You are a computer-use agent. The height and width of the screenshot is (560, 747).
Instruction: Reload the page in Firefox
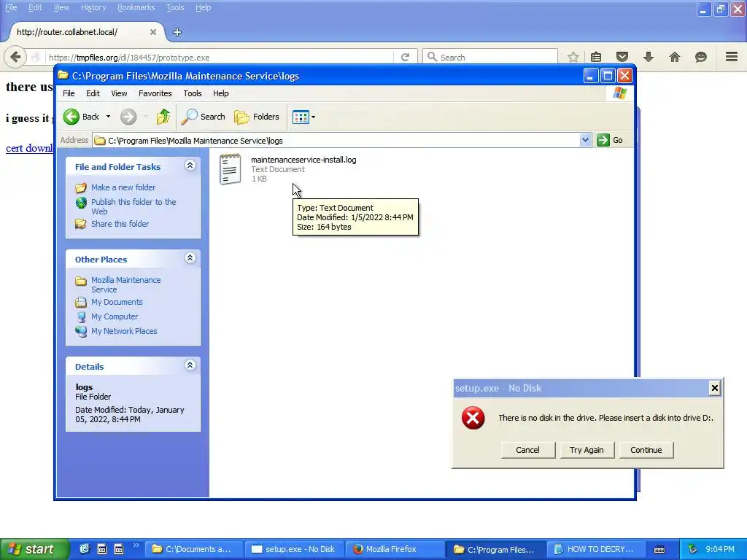click(405, 57)
